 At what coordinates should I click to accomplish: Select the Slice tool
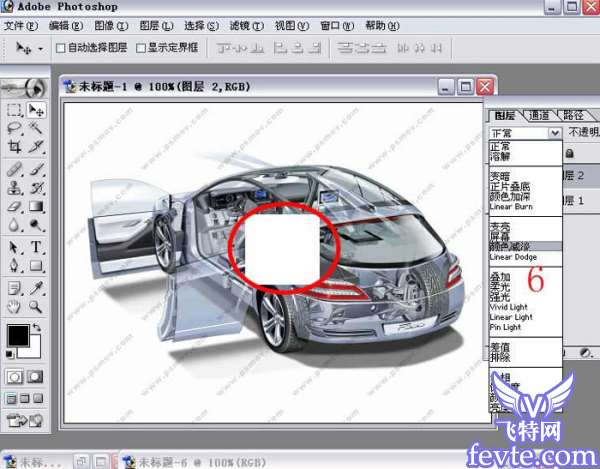click(x=36, y=146)
